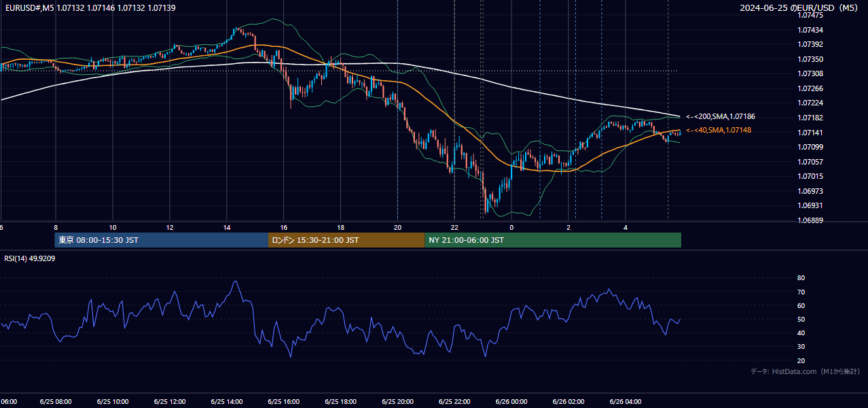Click the 6/25 10:00 bottom time label
The image size is (868, 408).
[x=113, y=401]
